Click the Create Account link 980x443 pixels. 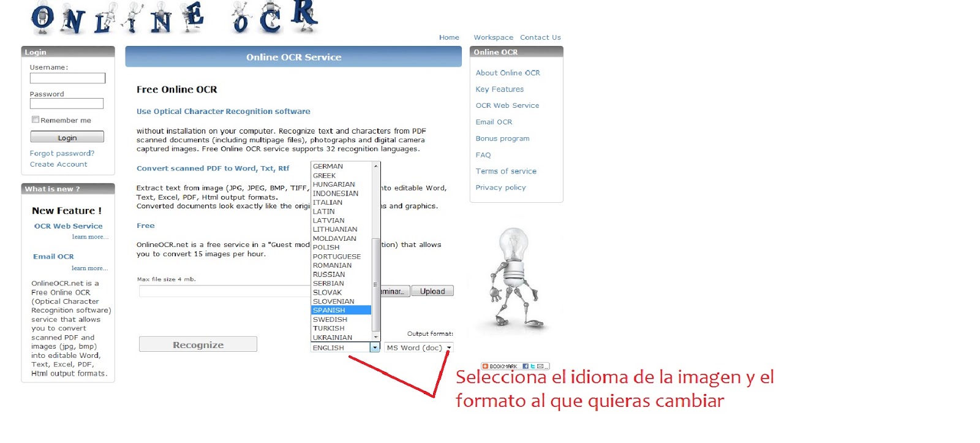(58, 164)
